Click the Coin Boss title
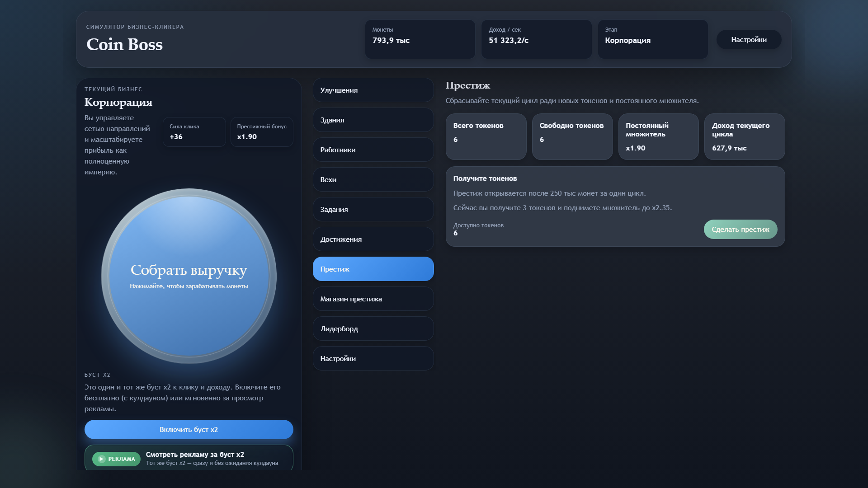The image size is (868, 488). (x=124, y=44)
